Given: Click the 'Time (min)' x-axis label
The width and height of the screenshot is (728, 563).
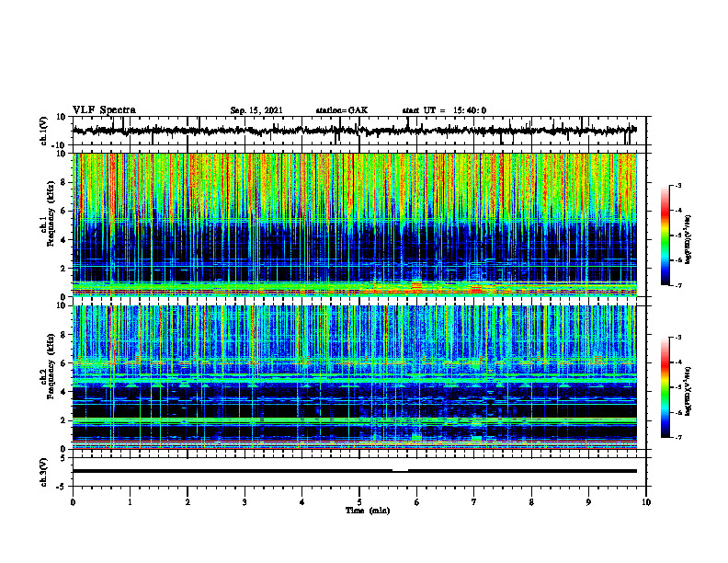Looking at the screenshot, I should [x=368, y=511].
